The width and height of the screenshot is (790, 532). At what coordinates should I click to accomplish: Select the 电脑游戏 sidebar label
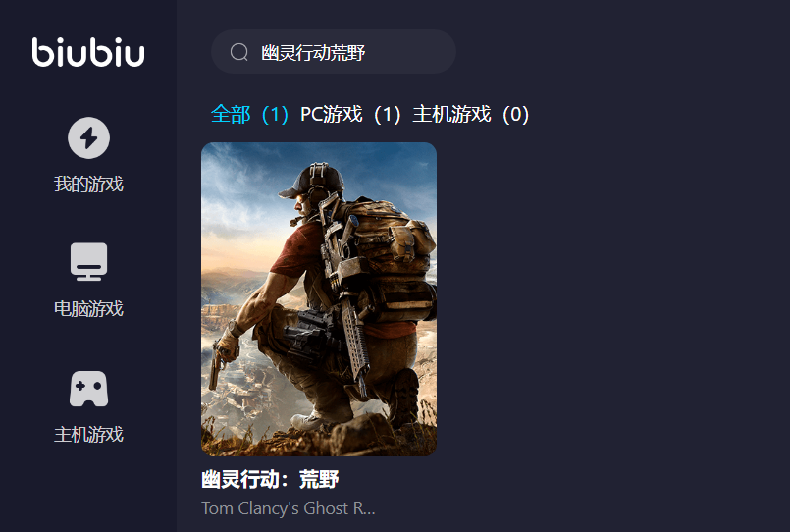pyautogui.click(x=88, y=309)
